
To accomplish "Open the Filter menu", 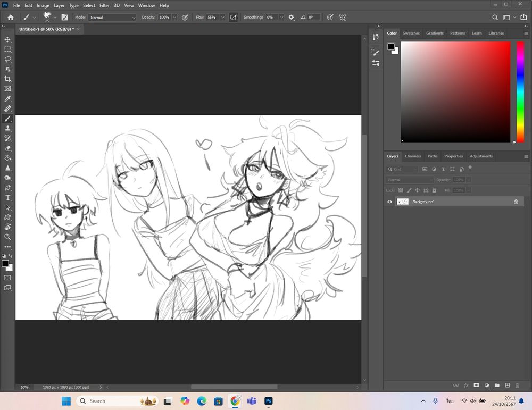I will [x=104, y=5].
